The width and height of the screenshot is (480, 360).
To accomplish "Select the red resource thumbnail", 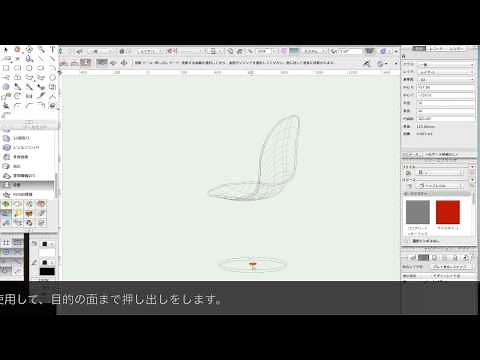I will coord(448,212).
